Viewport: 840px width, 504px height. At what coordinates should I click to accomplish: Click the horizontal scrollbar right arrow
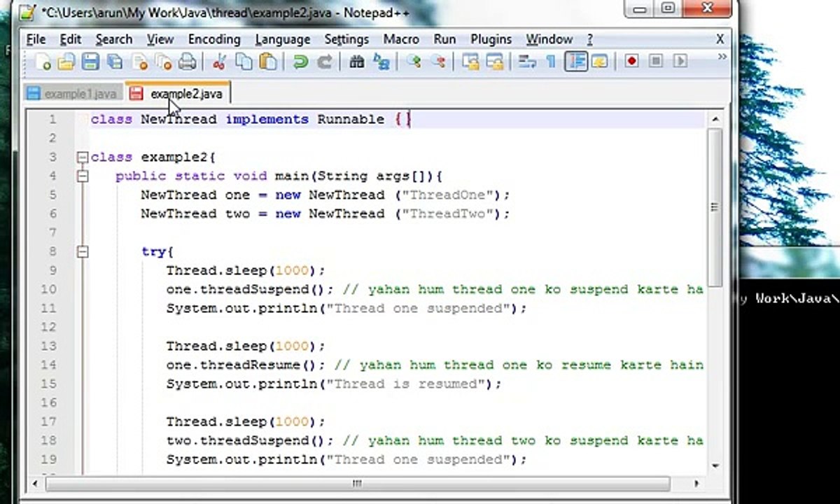(x=696, y=483)
